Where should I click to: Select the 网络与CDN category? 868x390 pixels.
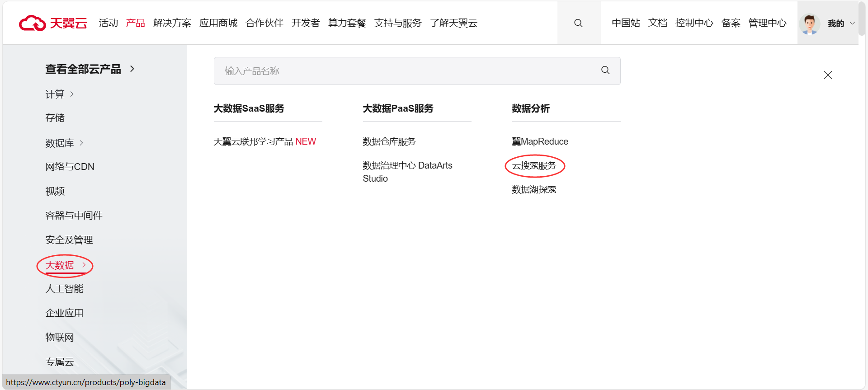(x=70, y=167)
